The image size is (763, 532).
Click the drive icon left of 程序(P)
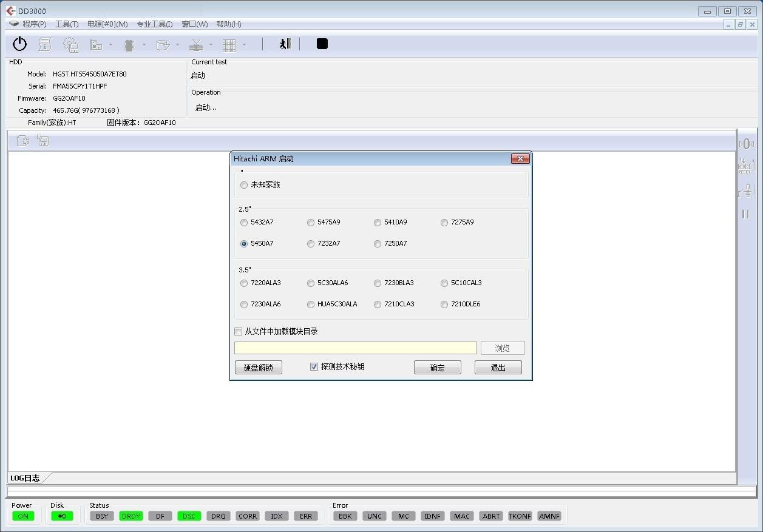tap(14, 24)
